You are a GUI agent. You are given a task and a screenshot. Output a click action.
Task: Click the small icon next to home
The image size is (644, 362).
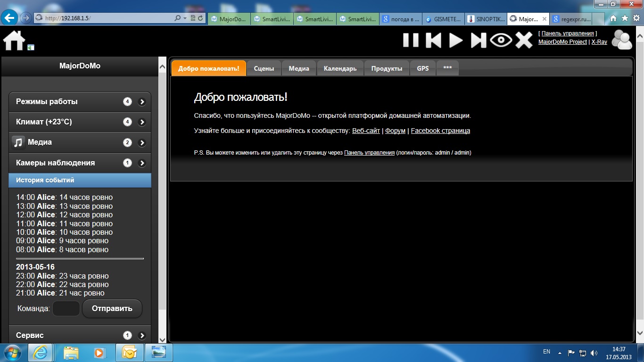pyautogui.click(x=31, y=47)
